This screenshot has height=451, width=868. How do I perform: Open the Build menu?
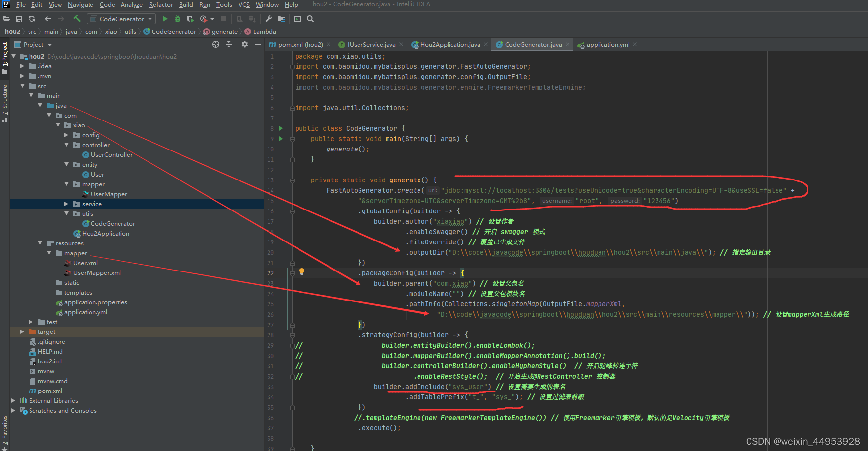[x=186, y=4]
